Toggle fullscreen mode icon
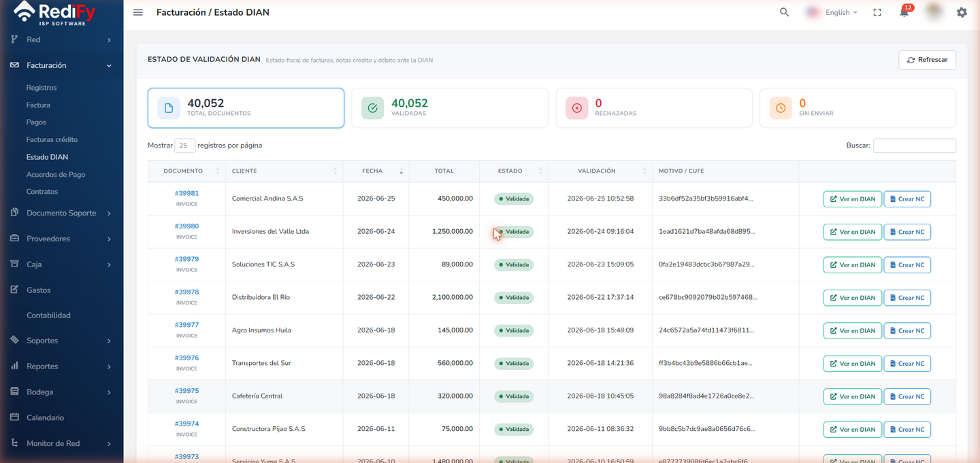Screen dimensions: 980x463 point(877,12)
